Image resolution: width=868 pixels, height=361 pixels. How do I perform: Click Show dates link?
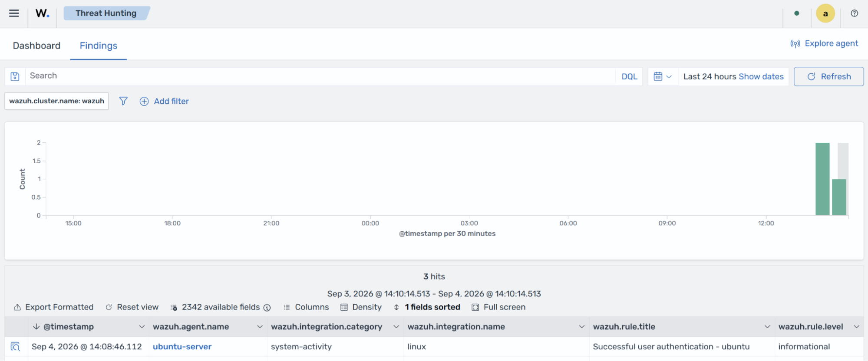point(761,76)
